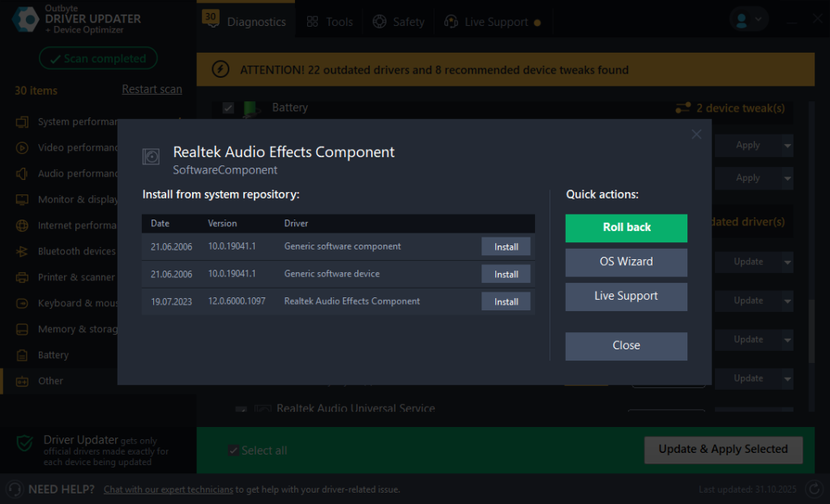Expand the first Apply dropdown arrow

click(787, 146)
